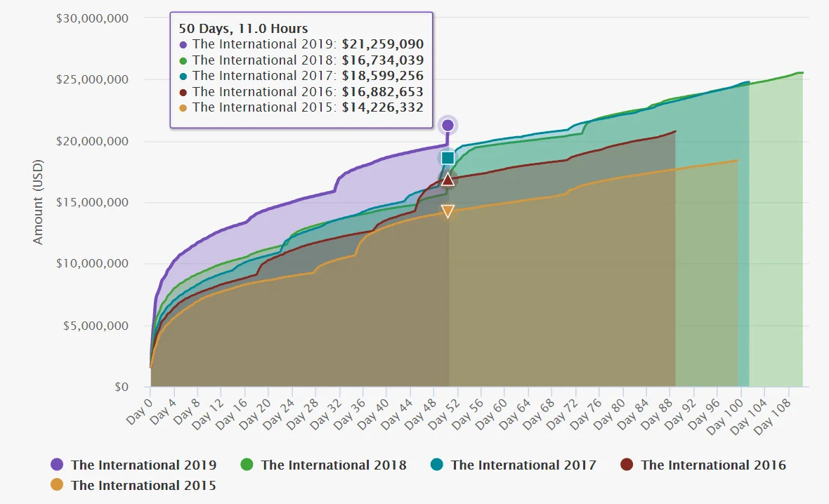Click the Day 60 x-axis label
This screenshot has height=504, width=829.
point(491,413)
